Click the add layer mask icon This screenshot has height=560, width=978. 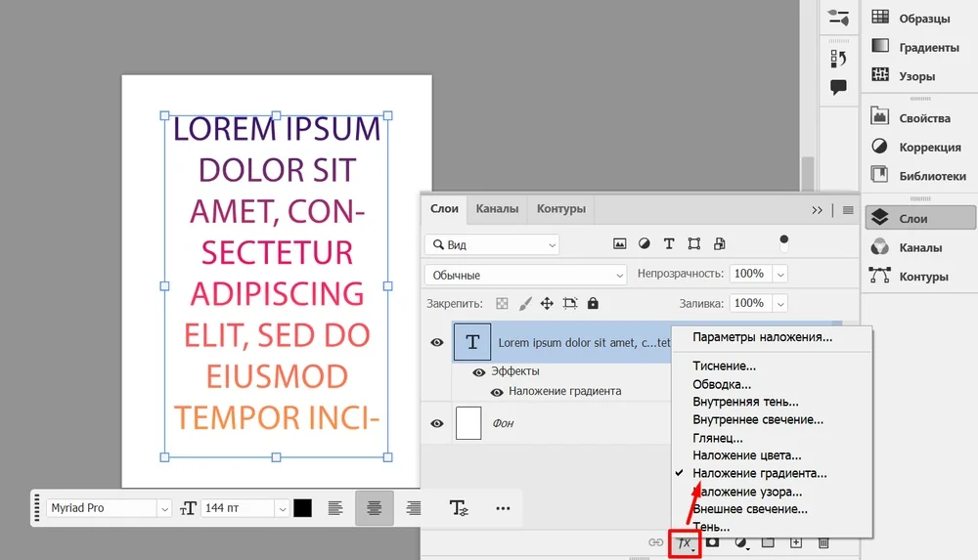tap(713, 542)
